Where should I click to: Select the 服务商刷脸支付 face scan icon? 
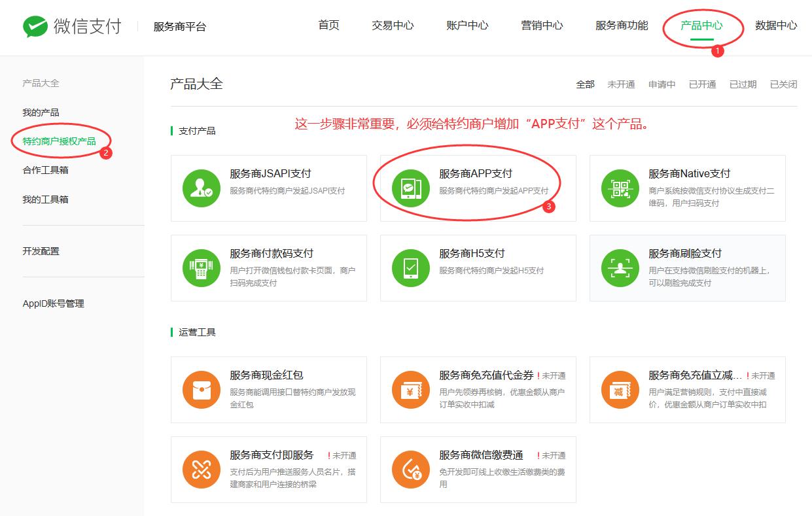(620, 267)
